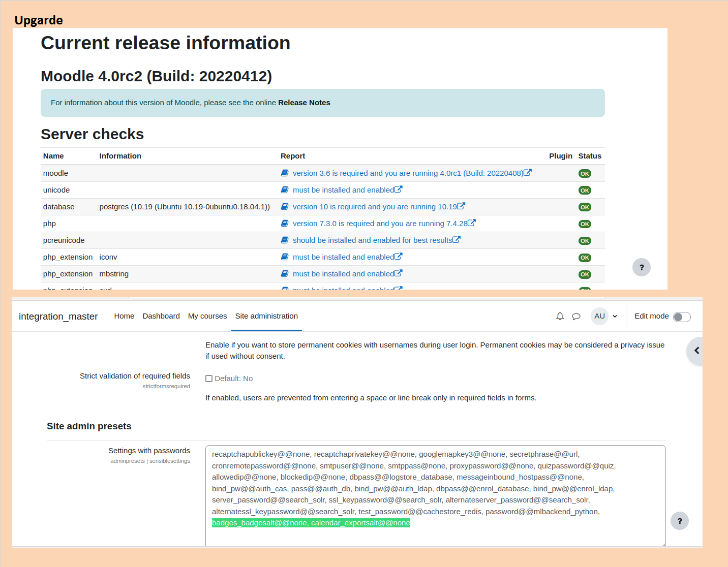Open the Release Notes link

pyautogui.click(x=304, y=103)
